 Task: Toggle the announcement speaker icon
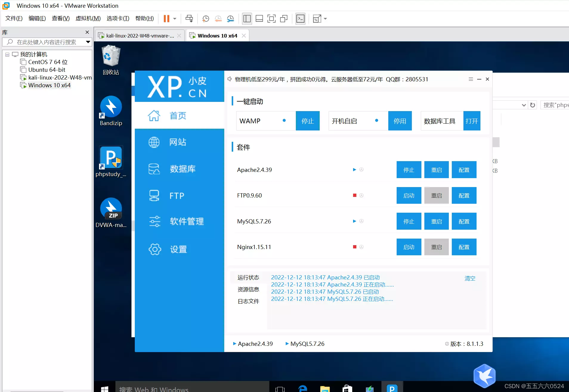229,79
